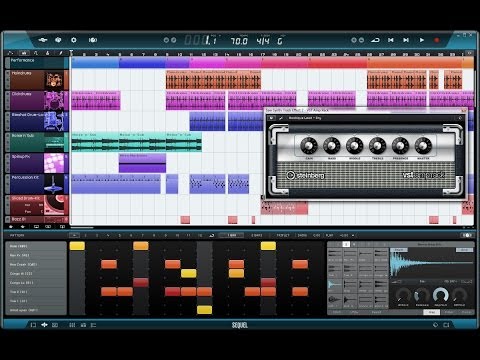Adjust the MASTER knob on amp
Screen dimensions: 480x360
[423, 145]
